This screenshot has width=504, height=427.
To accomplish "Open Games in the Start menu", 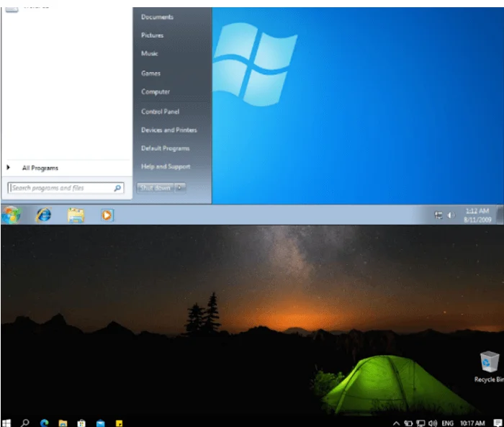I will 150,73.
